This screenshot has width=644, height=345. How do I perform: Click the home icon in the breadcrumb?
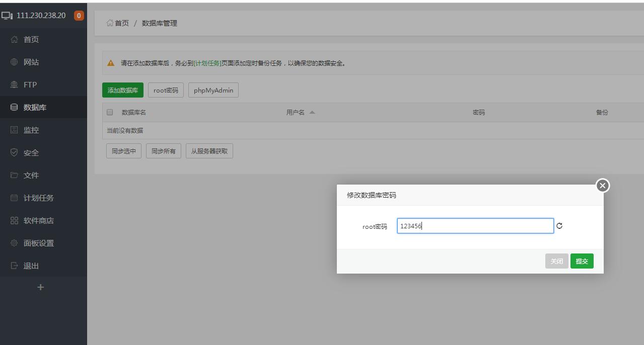pos(110,23)
